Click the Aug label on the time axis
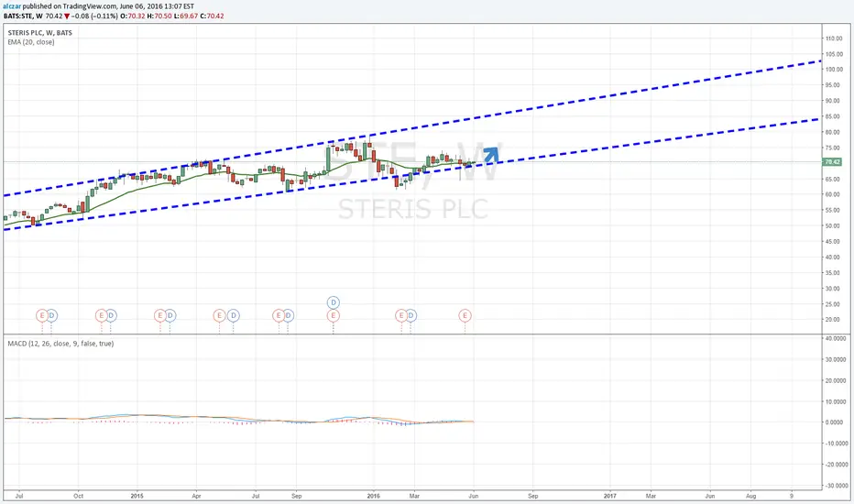Viewport: 854px width, 504px height. [x=750, y=496]
